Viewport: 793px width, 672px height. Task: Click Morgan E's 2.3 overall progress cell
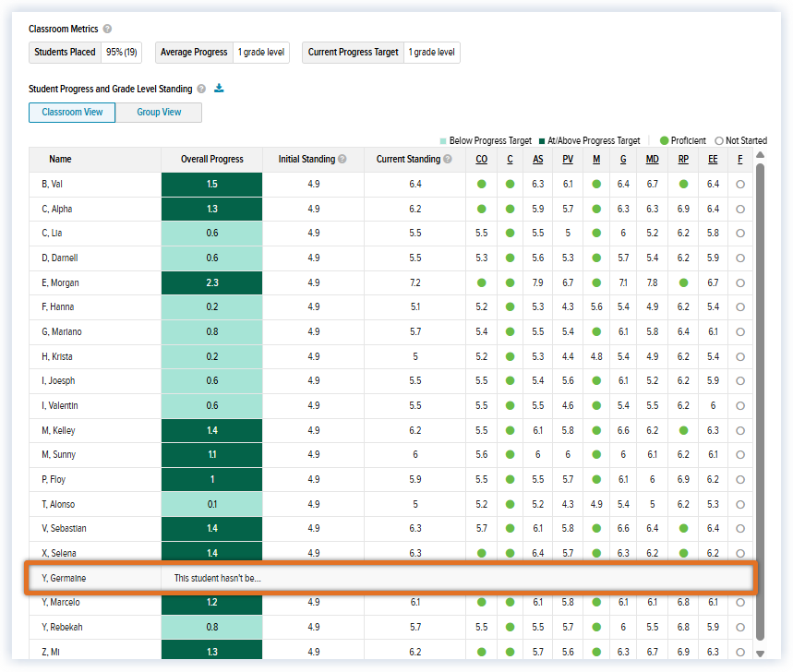click(x=212, y=282)
